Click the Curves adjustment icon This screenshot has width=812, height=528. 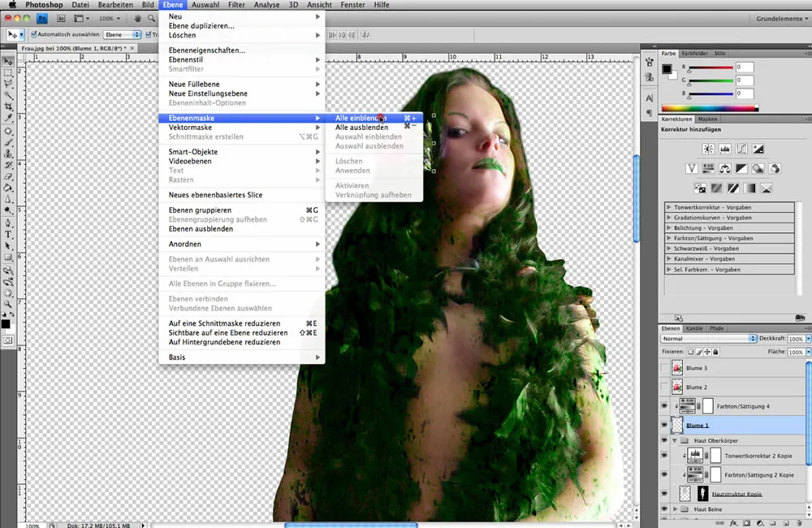pyautogui.click(x=741, y=149)
